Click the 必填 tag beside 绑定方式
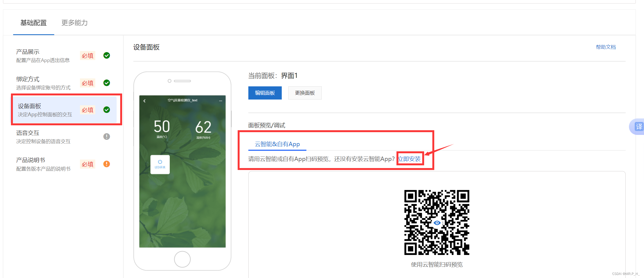This screenshot has height=278, width=644. coord(88,83)
